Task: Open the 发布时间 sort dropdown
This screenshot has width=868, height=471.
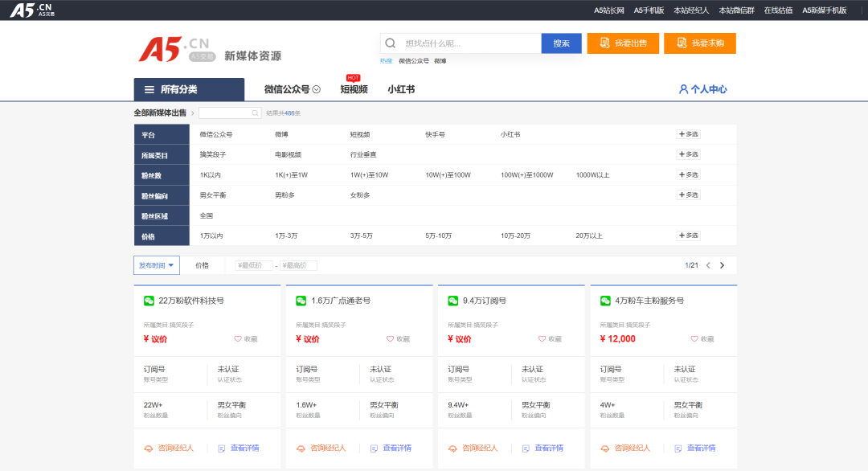Action: coord(156,265)
